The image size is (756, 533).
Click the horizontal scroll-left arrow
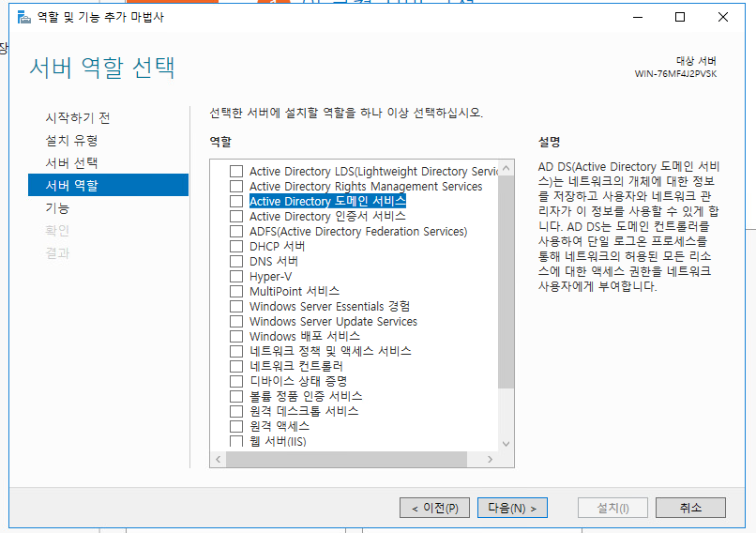[218, 459]
